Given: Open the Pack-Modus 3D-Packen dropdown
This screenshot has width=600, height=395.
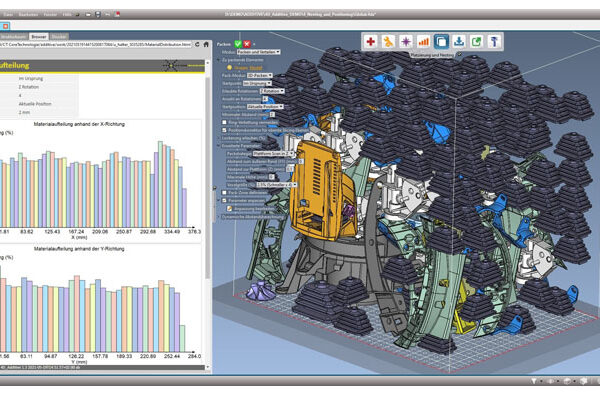Looking at the screenshot, I should [259, 75].
